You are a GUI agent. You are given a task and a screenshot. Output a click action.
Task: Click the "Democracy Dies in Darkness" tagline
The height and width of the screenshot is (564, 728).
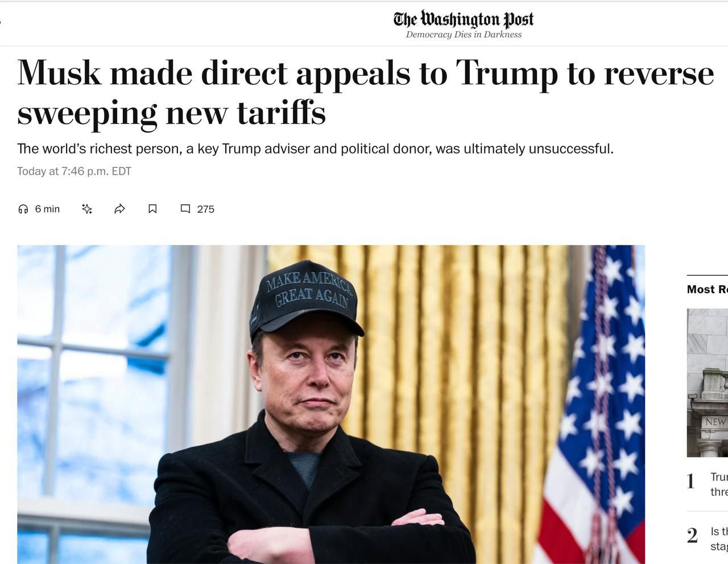[x=463, y=35]
